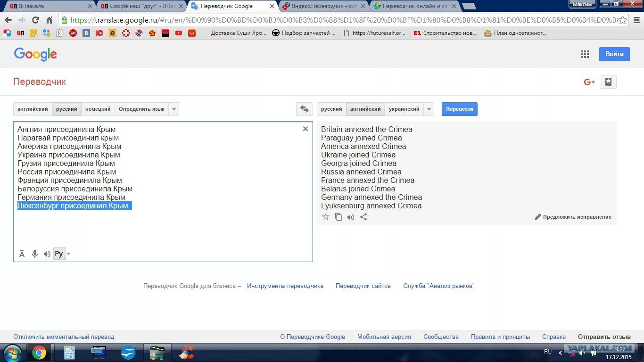Screen dimensions: 644x362
Task: Go to browser home page
Action: [x=49, y=20]
